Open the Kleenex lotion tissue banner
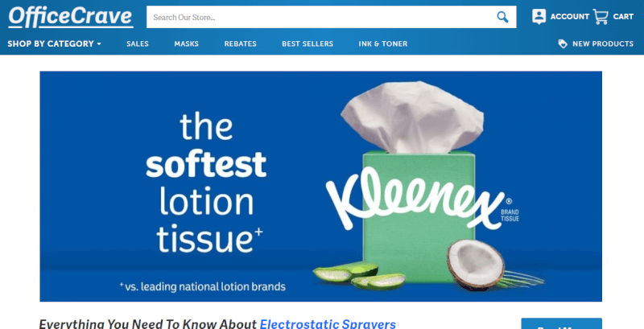Image resolution: width=644 pixels, height=329 pixels. coord(320,187)
